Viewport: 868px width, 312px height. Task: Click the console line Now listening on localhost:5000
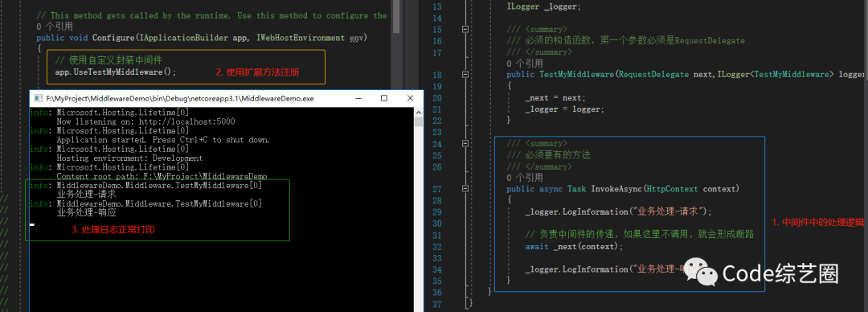click(x=145, y=122)
